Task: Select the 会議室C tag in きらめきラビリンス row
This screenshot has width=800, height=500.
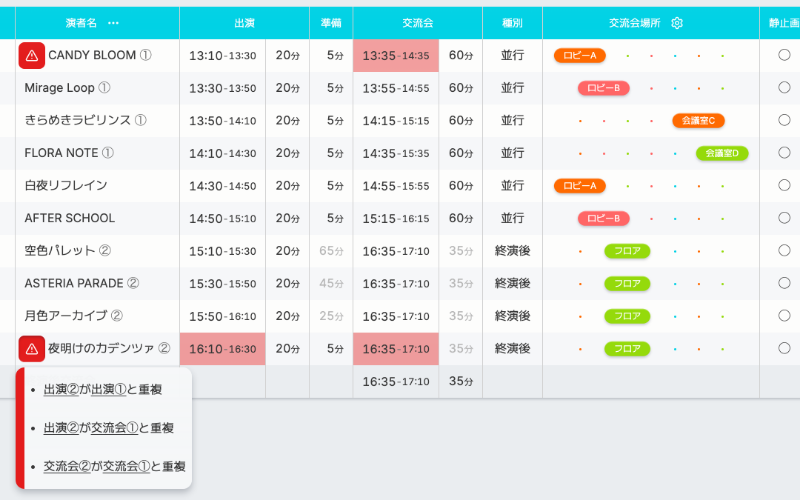Action: pyautogui.click(x=698, y=120)
